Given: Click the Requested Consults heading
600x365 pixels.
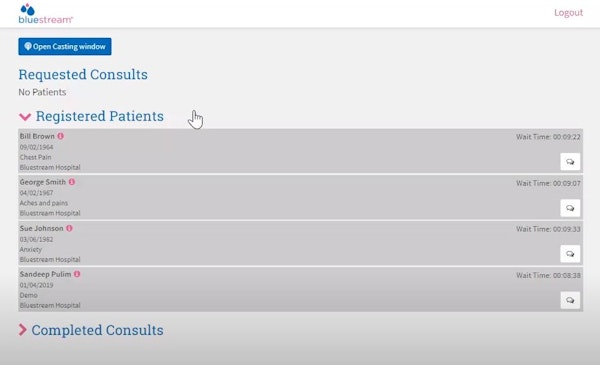Looking at the screenshot, I should pos(83,75).
